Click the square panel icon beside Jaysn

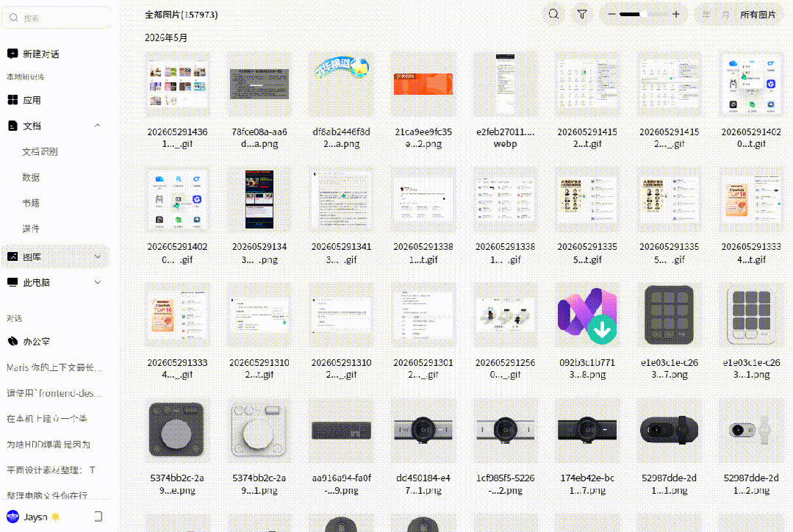(x=98, y=517)
